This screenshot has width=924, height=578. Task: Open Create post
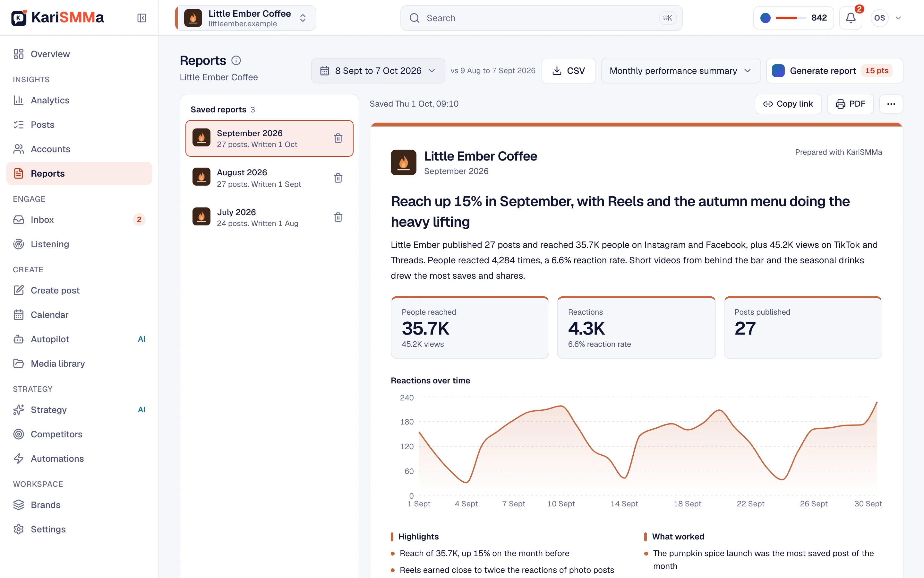tap(79, 290)
